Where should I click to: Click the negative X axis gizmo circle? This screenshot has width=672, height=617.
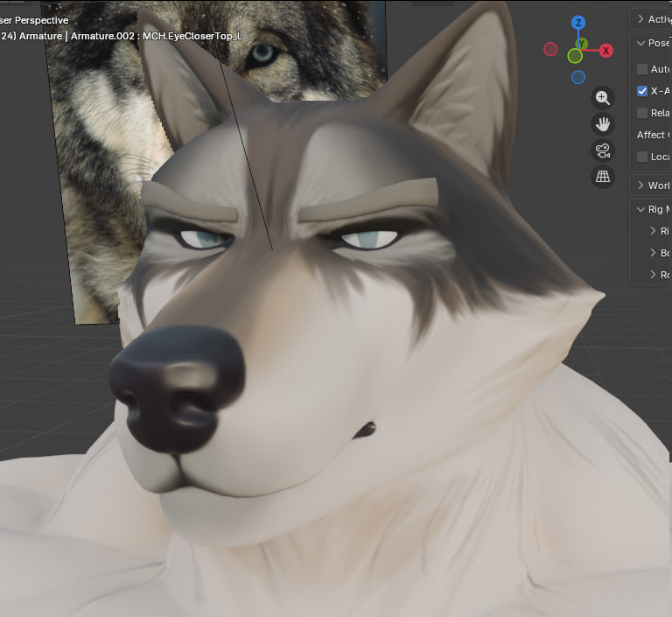coord(550,49)
